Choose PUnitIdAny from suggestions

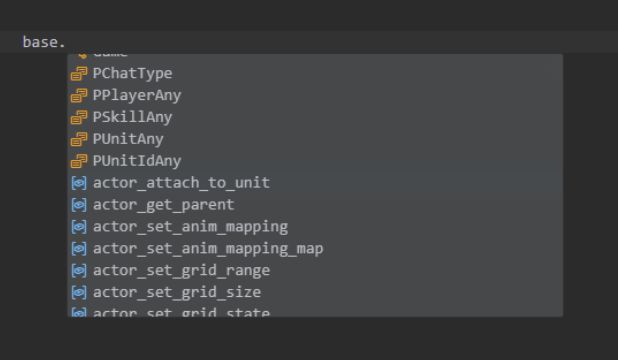315,161
